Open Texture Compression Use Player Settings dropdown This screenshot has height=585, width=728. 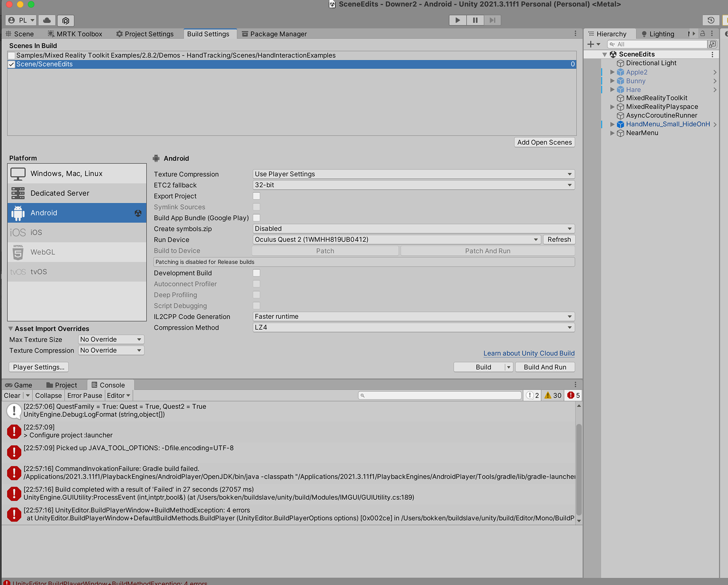point(414,174)
